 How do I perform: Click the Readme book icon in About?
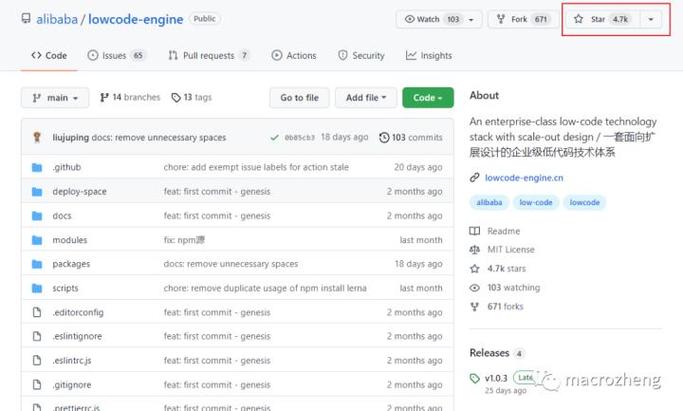point(474,231)
